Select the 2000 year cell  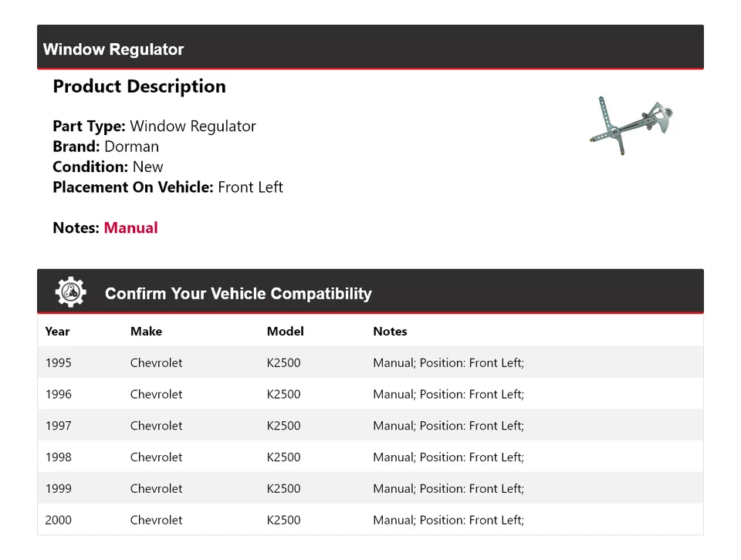(58, 520)
